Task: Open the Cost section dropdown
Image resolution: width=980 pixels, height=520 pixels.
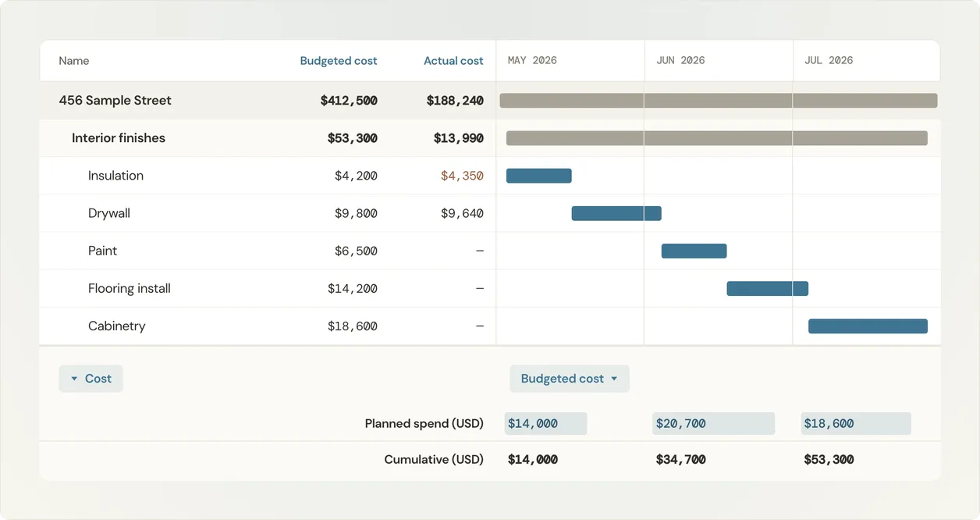Action: pyautogui.click(x=91, y=379)
